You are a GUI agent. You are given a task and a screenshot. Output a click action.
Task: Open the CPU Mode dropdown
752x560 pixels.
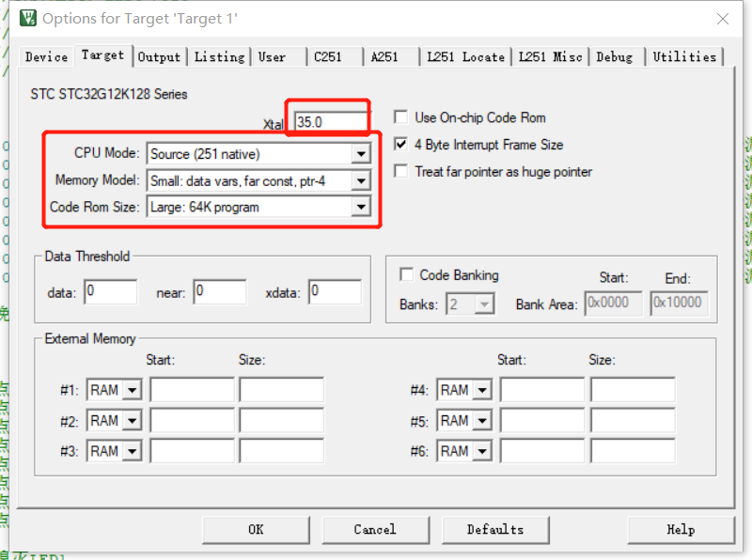360,154
